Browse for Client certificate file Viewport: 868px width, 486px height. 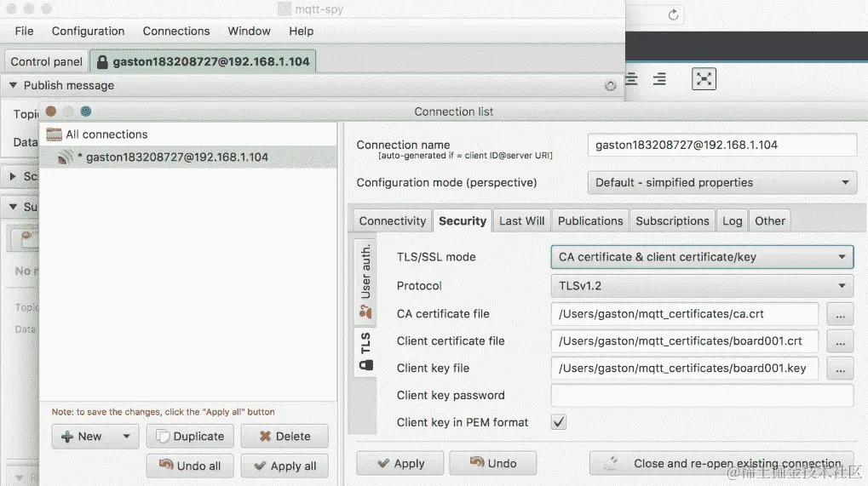(x=840, y=341)
